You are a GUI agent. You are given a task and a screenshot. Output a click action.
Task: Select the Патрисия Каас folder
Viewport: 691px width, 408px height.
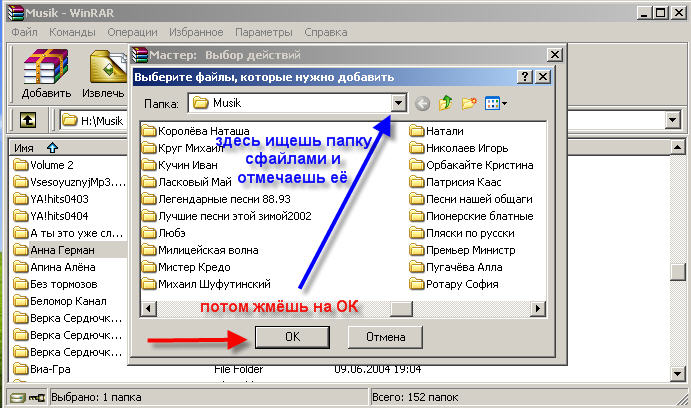pos(455,182)
